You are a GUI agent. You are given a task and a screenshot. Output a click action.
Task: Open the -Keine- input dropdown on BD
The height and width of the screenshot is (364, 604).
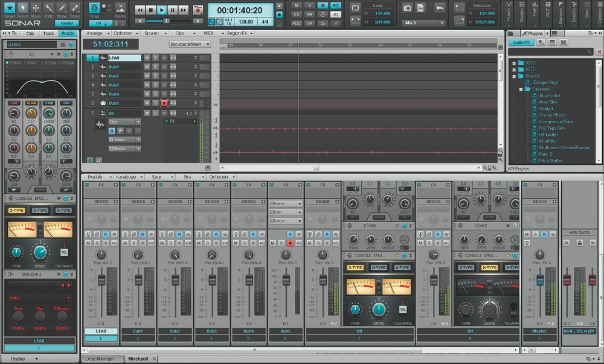coord(124,139)
